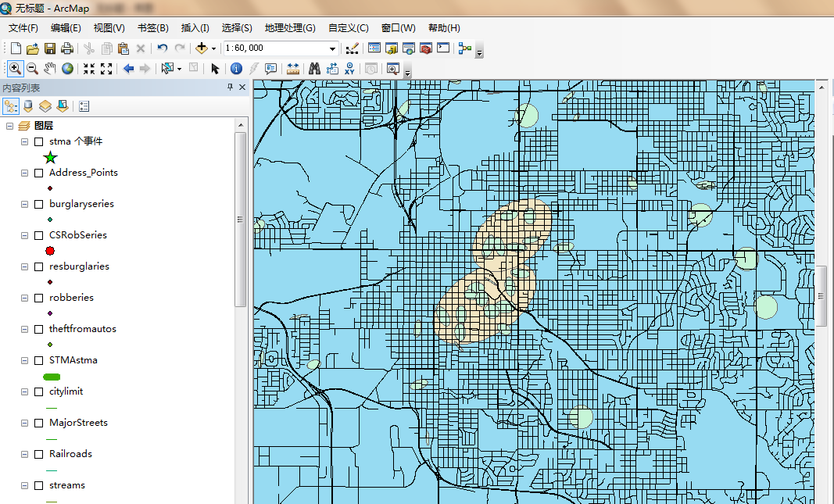Open an existing map document
The image size is (834, 504).
coord(33,48)
